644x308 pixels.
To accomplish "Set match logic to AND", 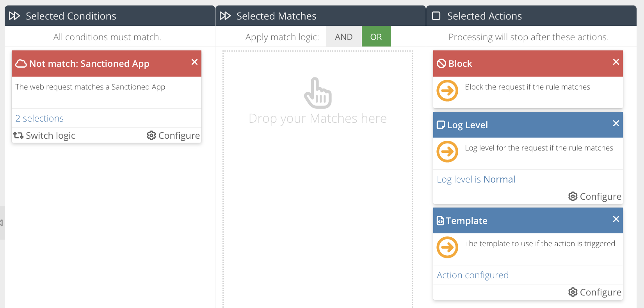I will pos(343,37).
